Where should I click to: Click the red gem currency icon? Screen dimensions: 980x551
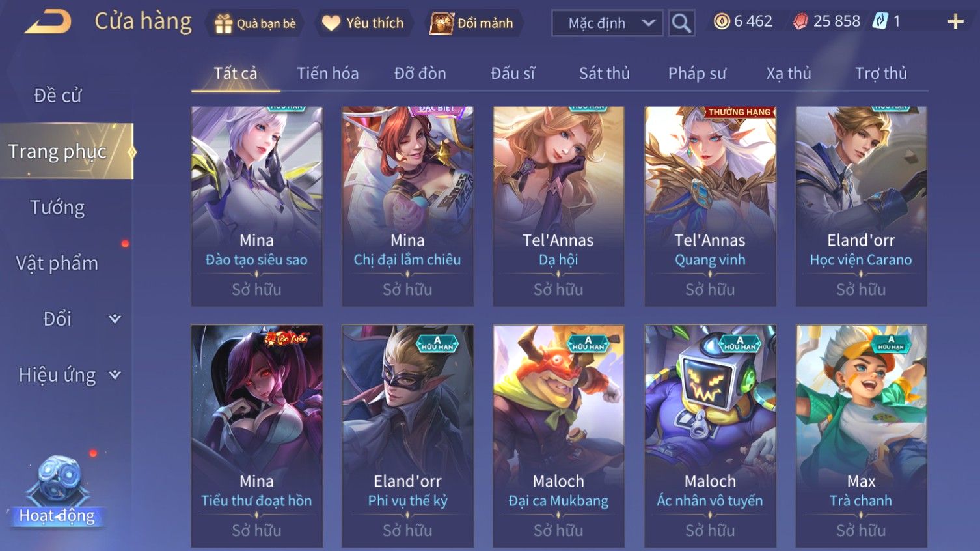point(800,21)
